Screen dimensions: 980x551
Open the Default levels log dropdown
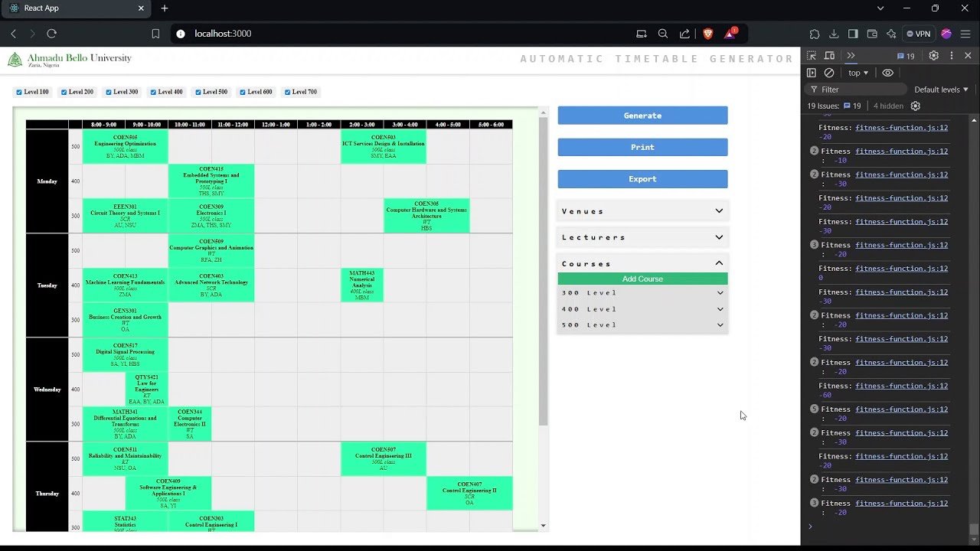[941, 90]
